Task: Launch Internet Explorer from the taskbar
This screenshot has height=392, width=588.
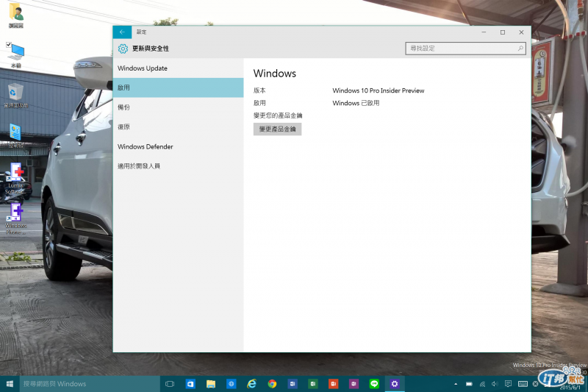Action: pos(251,384)
